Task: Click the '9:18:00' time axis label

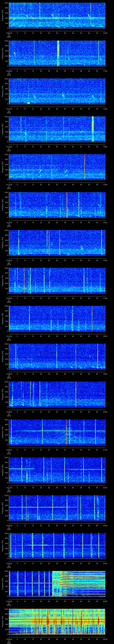Action: pyautogui.click(x=9, y=374)
